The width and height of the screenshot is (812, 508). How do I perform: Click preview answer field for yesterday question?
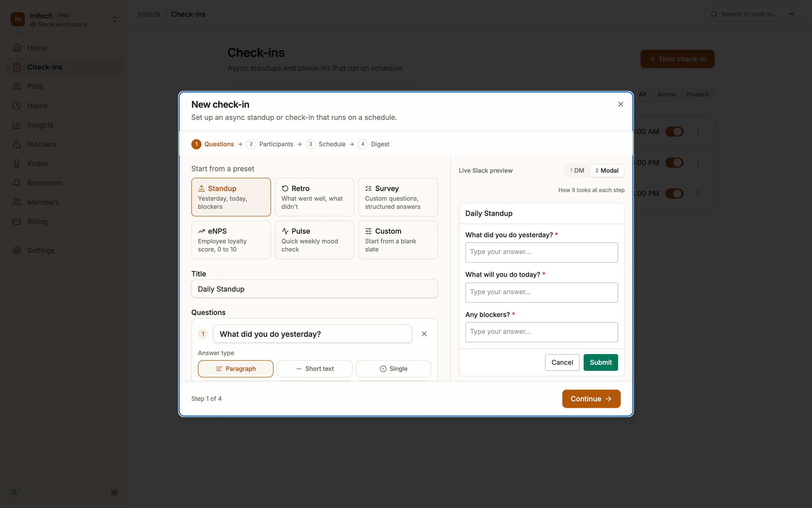click(541, 252)
